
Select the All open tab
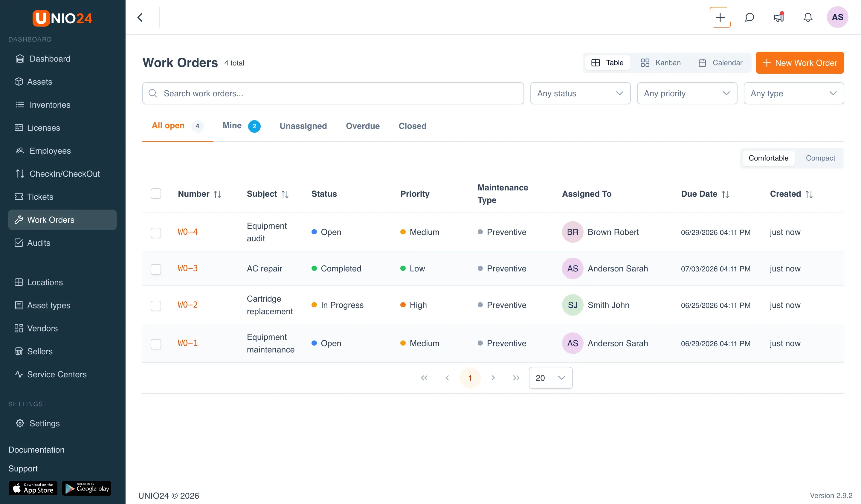tap(178, 126)
